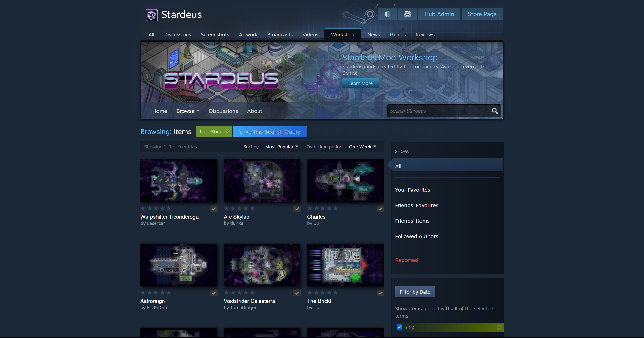
Task: Click the Voidstrider Celesterra title link
Action: (x=249, y=301)
